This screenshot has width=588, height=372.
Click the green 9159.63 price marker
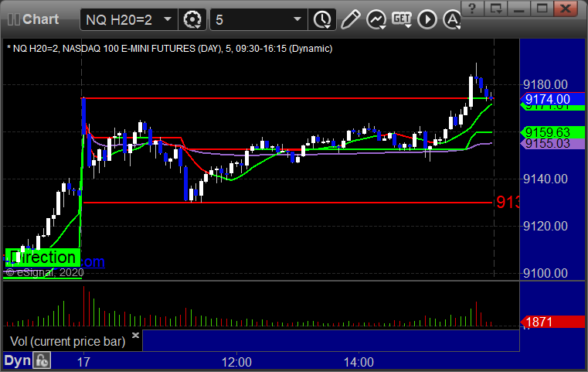pyautogui.click(x=552, y=132)
